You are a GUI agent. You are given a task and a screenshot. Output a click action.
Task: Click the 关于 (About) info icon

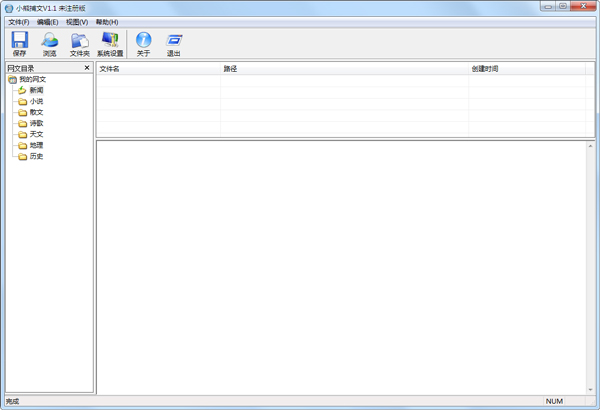pos(143,44)
